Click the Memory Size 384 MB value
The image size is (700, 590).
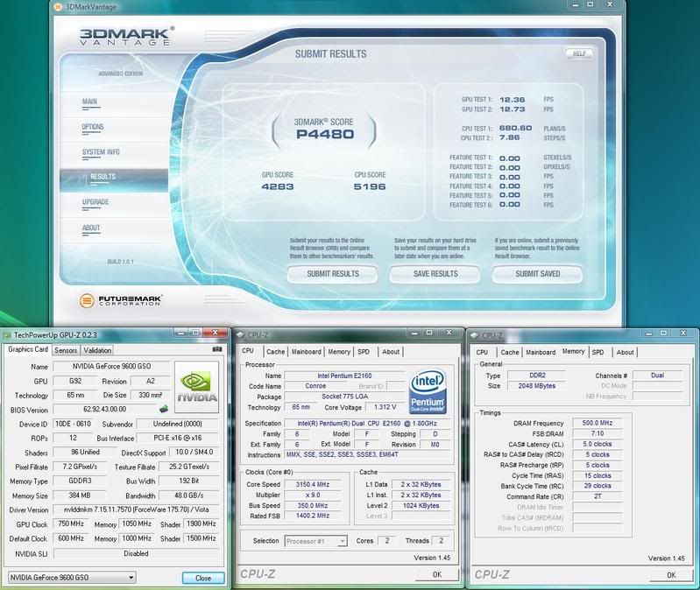[x=80, y=495]
